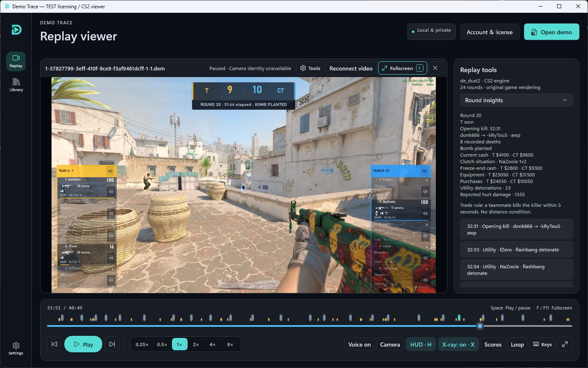Screen dimensions: 588x368
Task: Expand the player using bottom-right arrows icon
Action: point(565,344)
